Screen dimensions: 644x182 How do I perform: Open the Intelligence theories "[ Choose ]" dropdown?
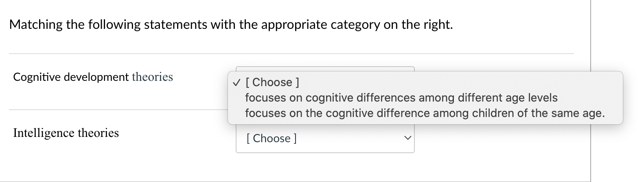click(x=324, y=139)
